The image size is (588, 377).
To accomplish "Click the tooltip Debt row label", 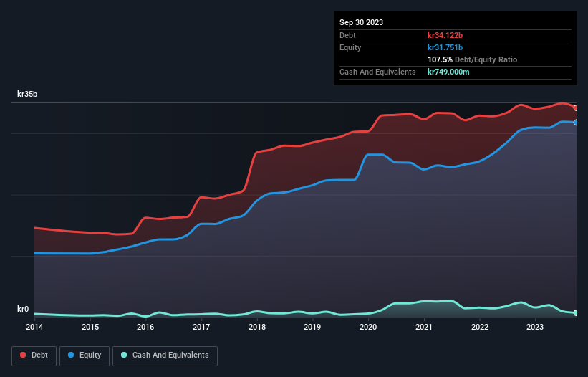I will 347,35.
